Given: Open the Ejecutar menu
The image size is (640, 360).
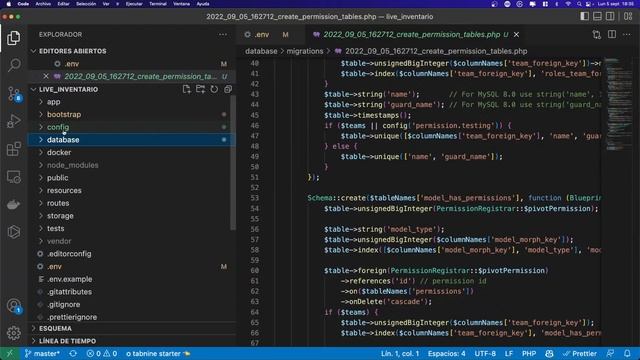Looking at the screenshot, I should [134, 4].
